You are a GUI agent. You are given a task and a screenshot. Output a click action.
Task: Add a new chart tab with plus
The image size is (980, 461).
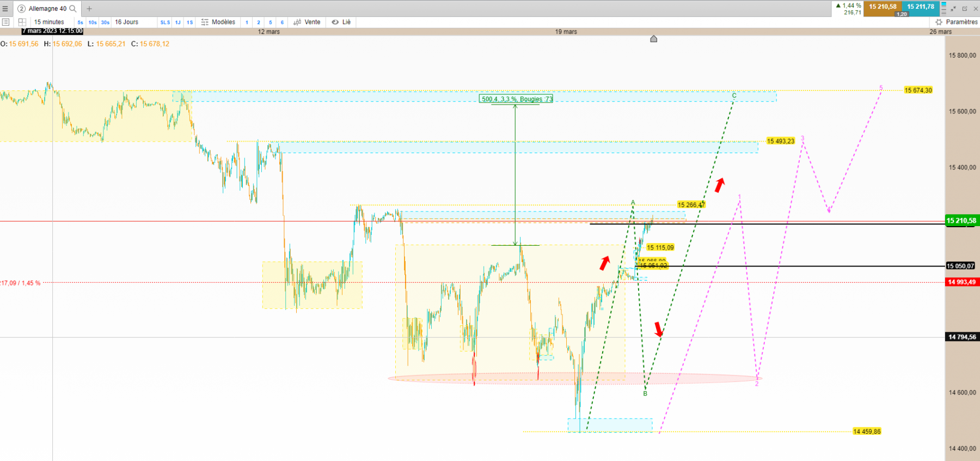(89, 9)
